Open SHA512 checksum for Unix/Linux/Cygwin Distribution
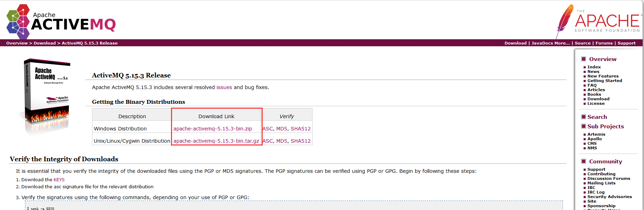This screenshot has width=644, height=210. [x=301, y=141]
